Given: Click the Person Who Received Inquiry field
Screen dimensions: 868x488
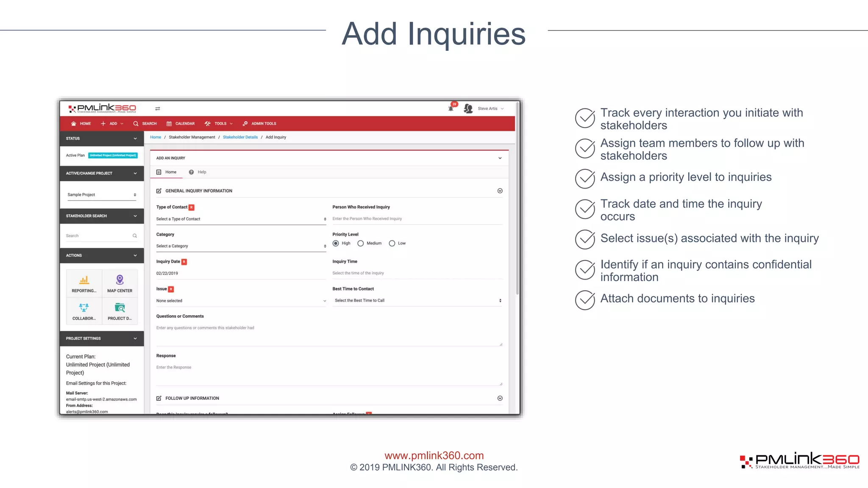Looking at the screenshot, I should coord(417,219).
